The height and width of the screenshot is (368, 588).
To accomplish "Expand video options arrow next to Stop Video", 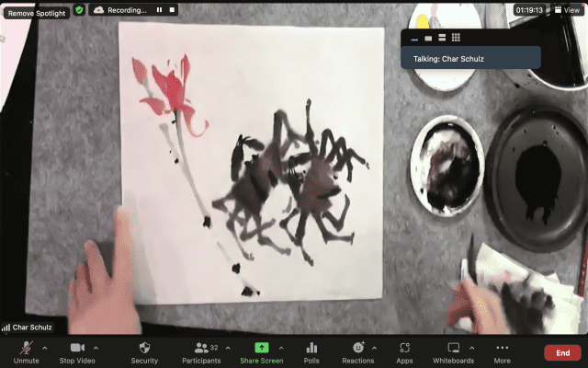I will 96,348.
